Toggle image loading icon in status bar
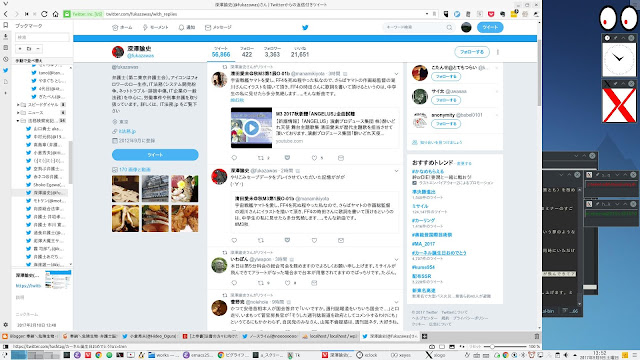 (x=452, y=347)
